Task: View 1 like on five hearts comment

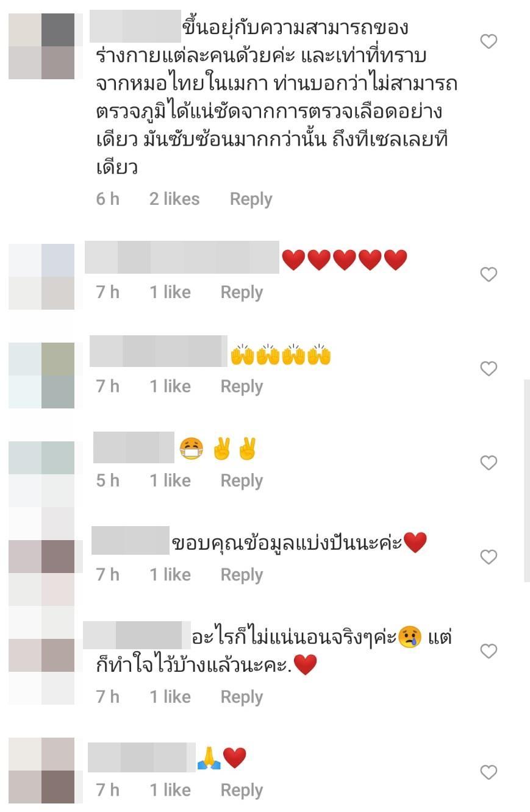Action: 170,293
